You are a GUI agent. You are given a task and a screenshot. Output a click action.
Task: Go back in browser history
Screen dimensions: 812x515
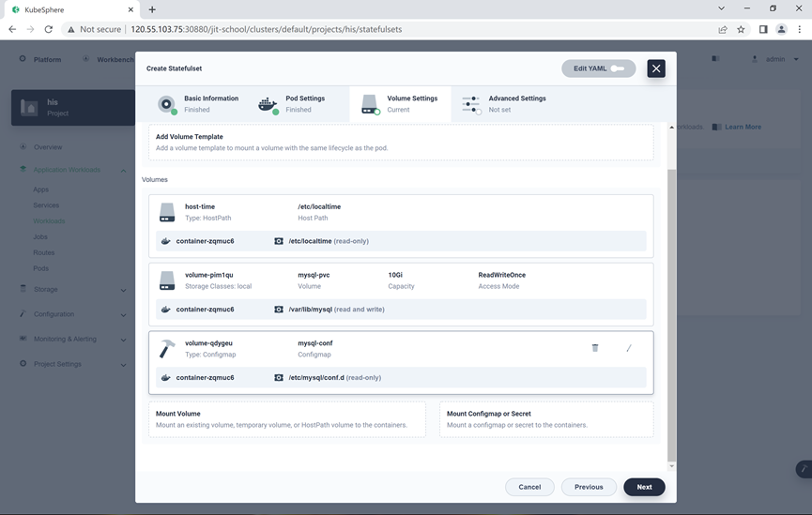coord(12,29)
